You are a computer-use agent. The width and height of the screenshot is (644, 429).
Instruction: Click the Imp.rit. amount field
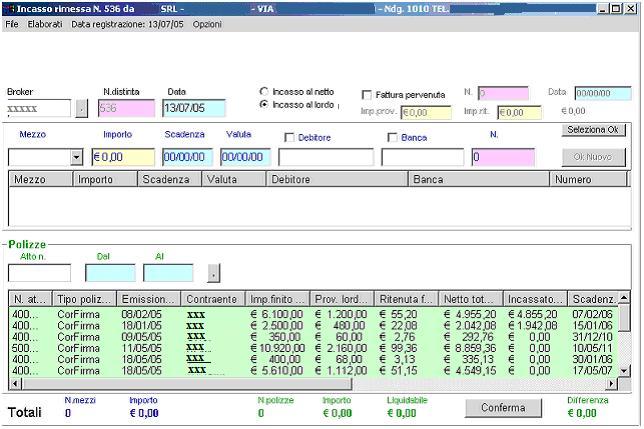point(519,112)
